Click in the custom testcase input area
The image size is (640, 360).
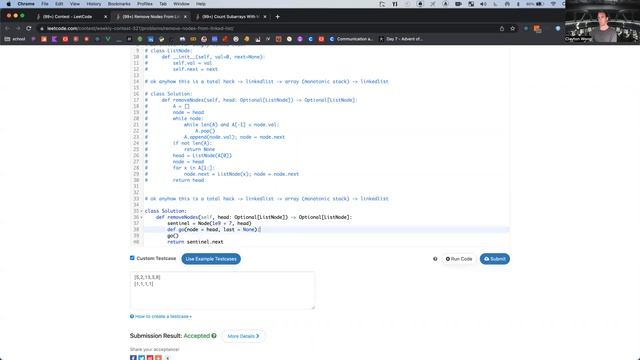click(222, 290)
